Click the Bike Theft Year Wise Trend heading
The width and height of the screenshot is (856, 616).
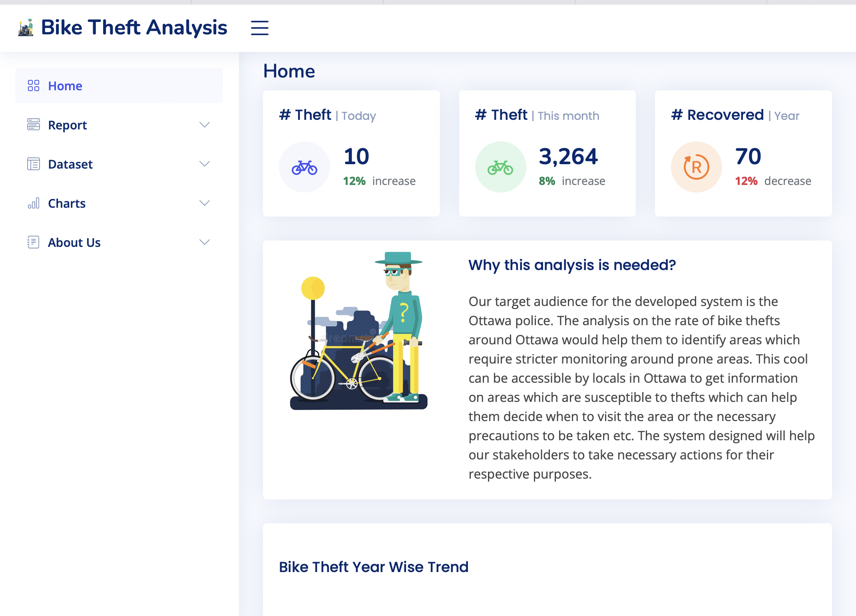[x=373, y=567]
